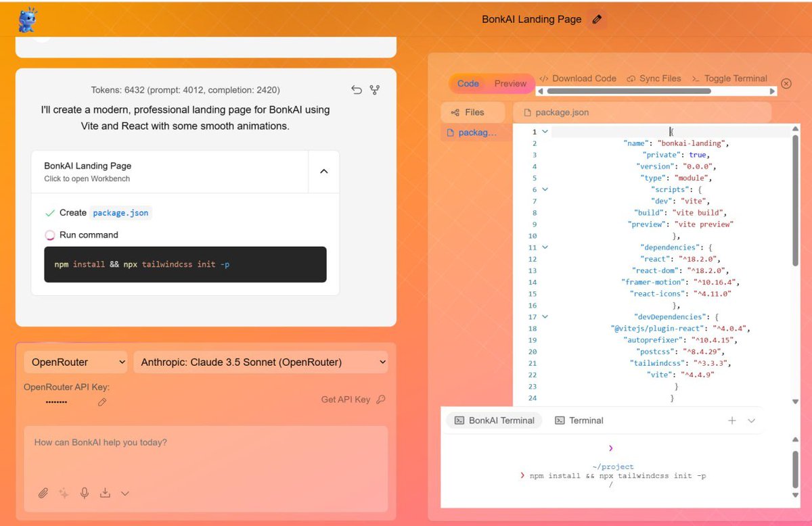Screen dimensions: 812x526
Task: Click "@vitejs/plugin-react" line in code
Action: pos(681,329)
